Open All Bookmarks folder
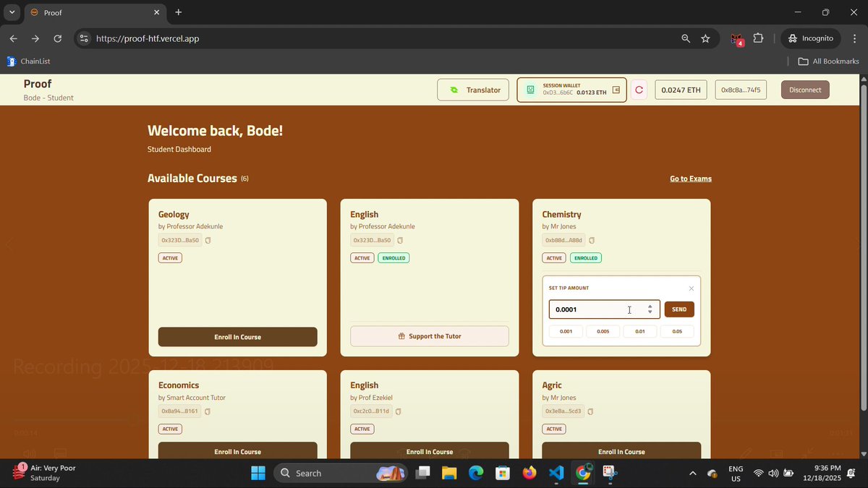This screenshot has height=488, width=868. pyautogui.click(x=828, y=61)
